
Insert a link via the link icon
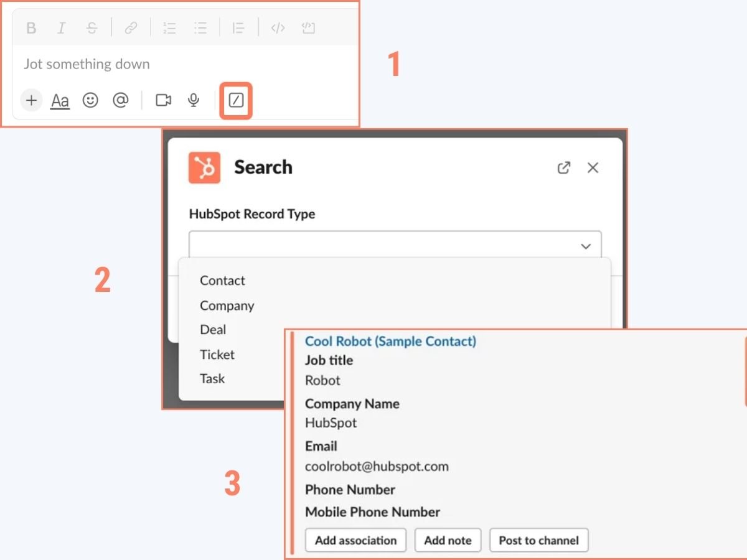coord(131,28)
